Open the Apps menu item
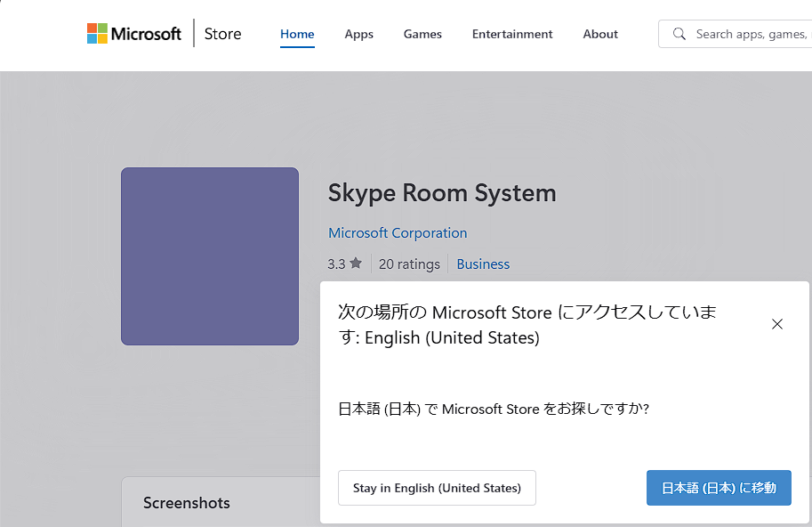 click(358, 34)
